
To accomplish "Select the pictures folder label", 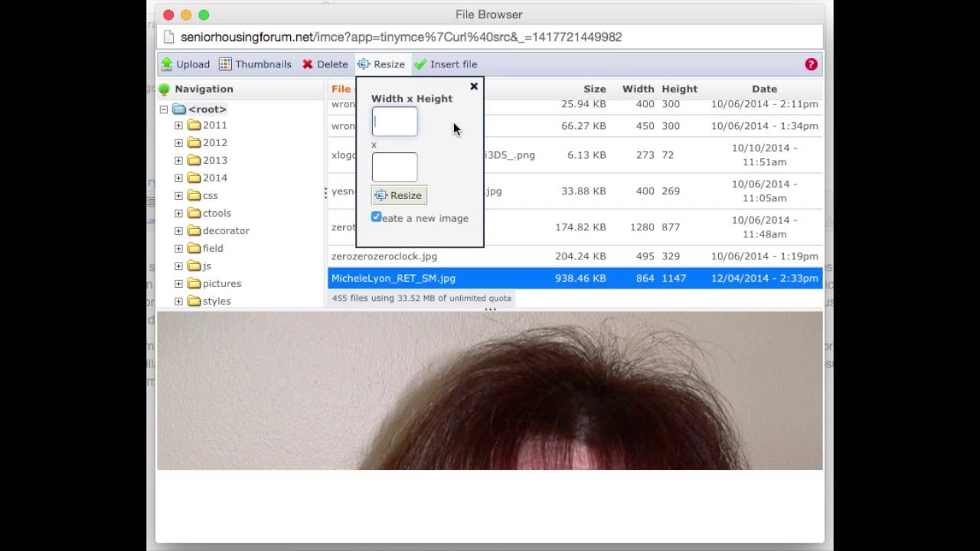I will [x=222, y=283].
